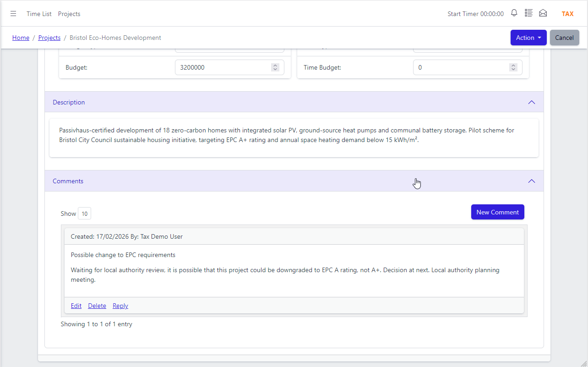Viewport: 588px width, 367px height.
Task: Click the Cancel button
Action: point(564,38)
